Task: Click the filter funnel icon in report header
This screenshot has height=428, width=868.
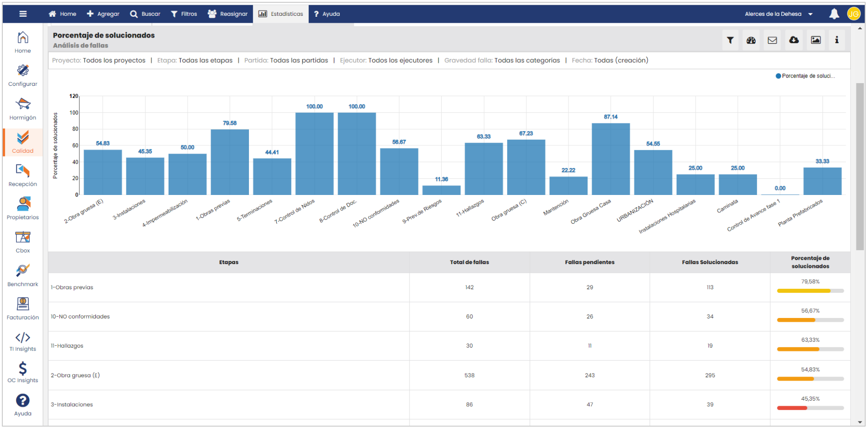Action: 730,40
